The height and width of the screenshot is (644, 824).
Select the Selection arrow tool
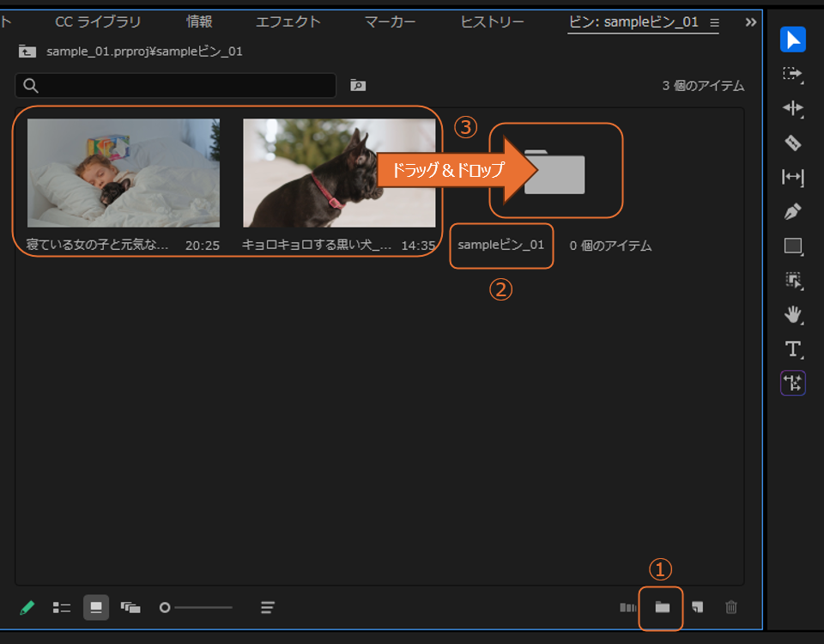click(x=792, y=39)
